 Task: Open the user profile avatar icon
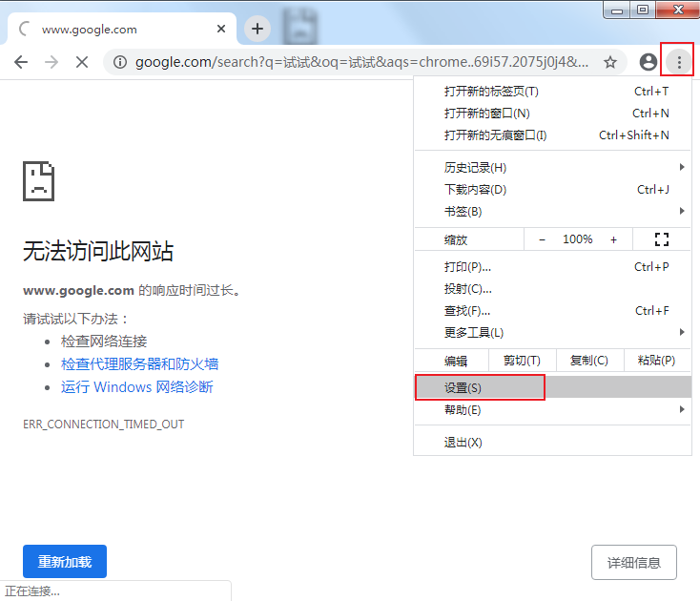click(x=649, y=62)
